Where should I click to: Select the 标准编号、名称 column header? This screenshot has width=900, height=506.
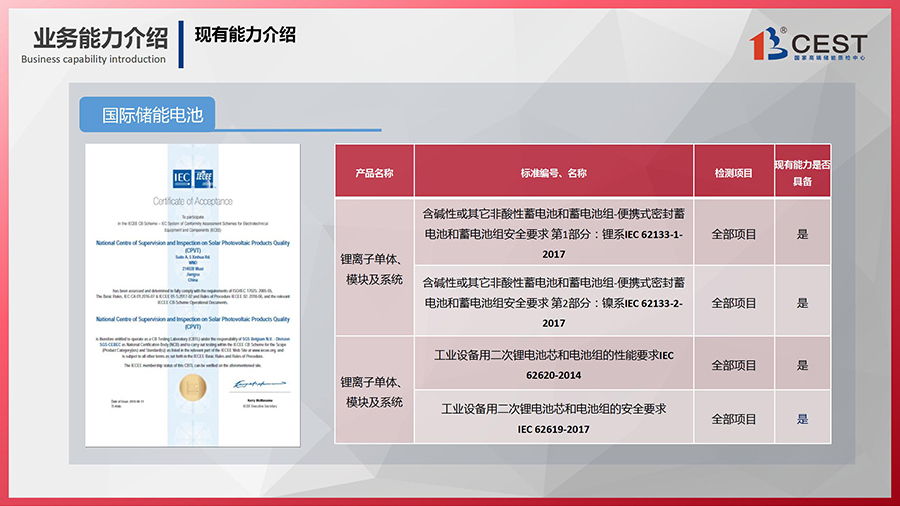click(554, 172)
